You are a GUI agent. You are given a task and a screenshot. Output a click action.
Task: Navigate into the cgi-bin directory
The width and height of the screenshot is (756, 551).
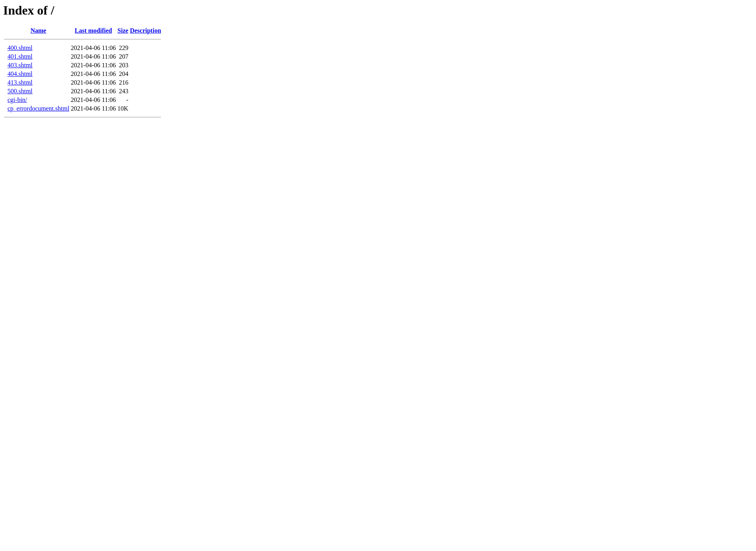17,100
